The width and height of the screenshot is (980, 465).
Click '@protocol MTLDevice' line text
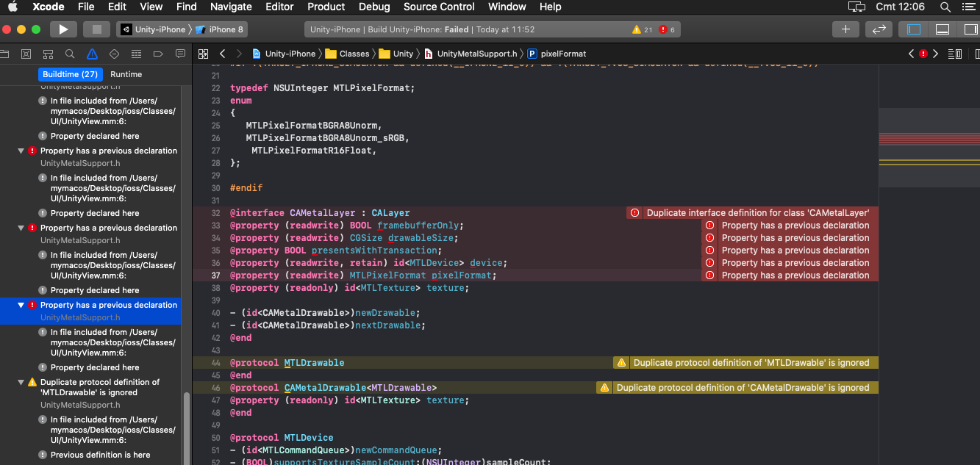coord(282,438)
